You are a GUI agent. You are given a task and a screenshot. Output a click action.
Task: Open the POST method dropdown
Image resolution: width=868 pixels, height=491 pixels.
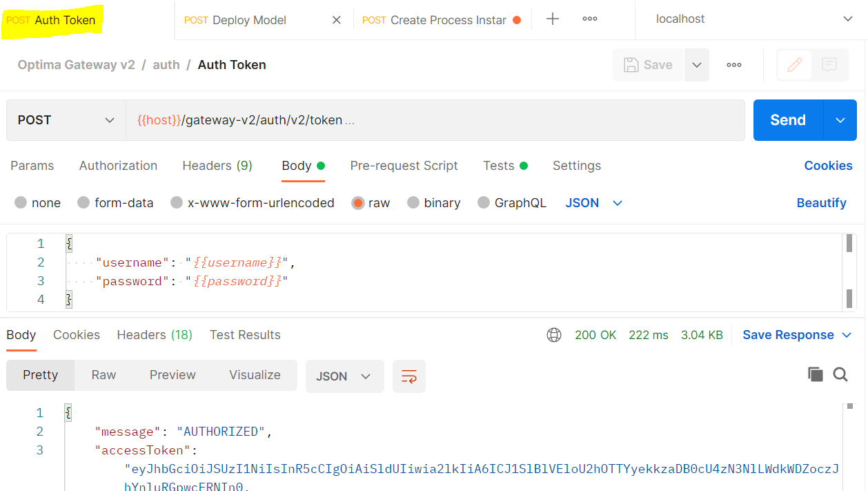[66, 120]
